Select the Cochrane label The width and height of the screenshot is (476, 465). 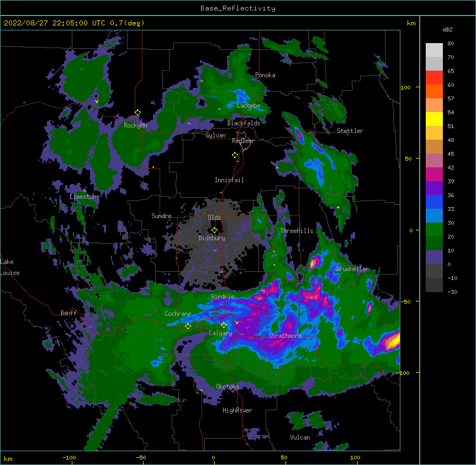(178, 314)
